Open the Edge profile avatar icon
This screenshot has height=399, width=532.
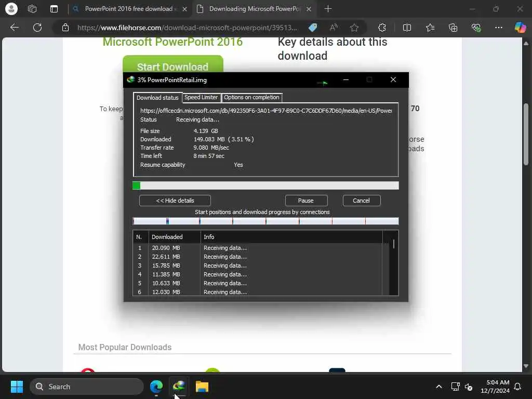pos(11,9)
